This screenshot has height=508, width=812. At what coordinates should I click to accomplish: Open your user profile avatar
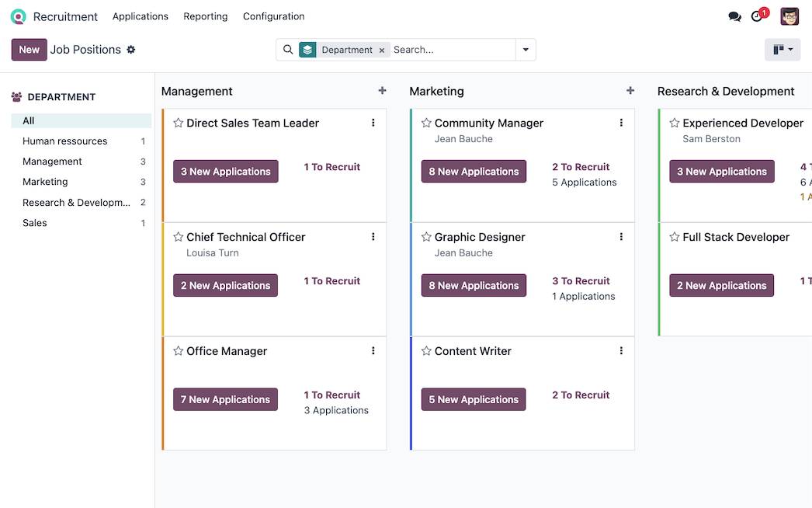789,16
